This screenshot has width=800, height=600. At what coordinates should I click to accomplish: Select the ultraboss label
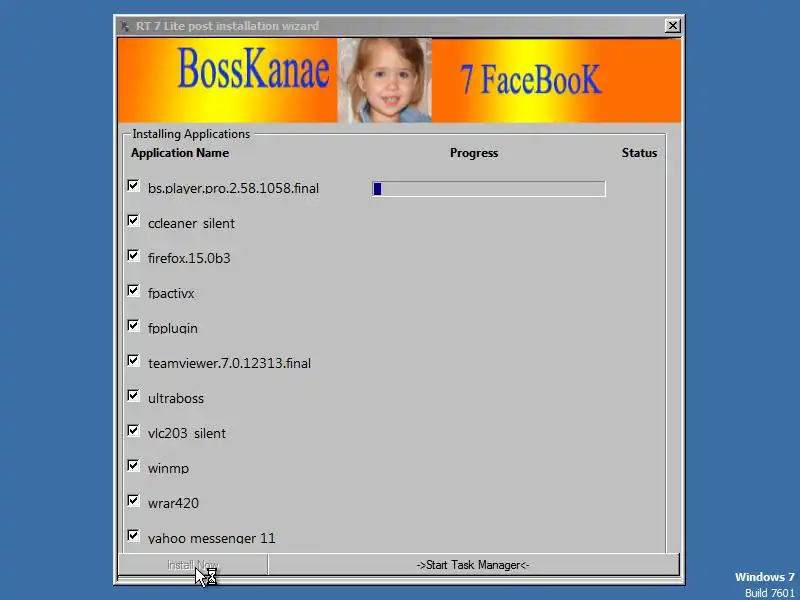click(x=176, y=398)
